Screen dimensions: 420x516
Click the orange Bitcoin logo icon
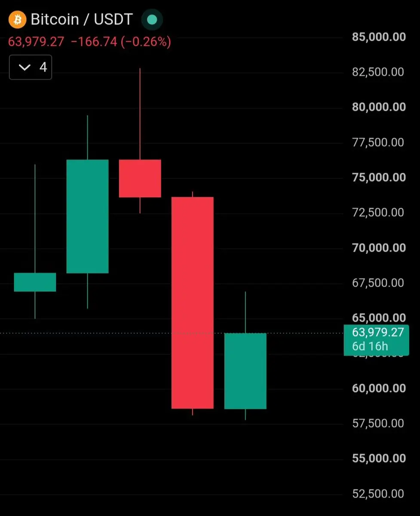(x=17, y=20)
